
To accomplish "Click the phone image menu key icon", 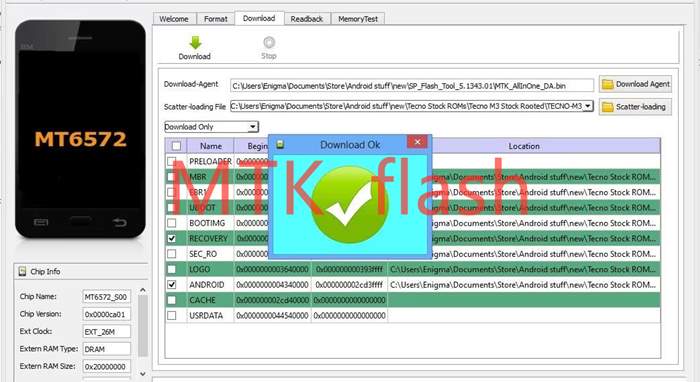I will (41, 222).
